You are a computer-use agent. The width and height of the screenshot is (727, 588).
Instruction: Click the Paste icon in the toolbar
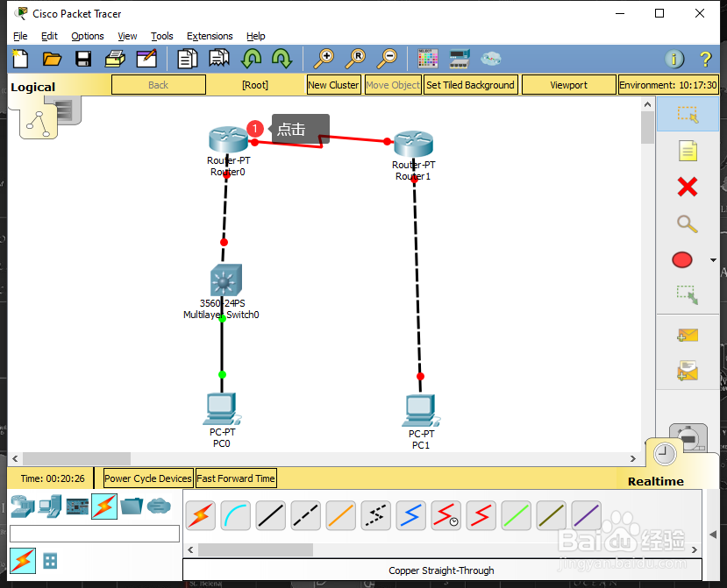pos(219,59)
